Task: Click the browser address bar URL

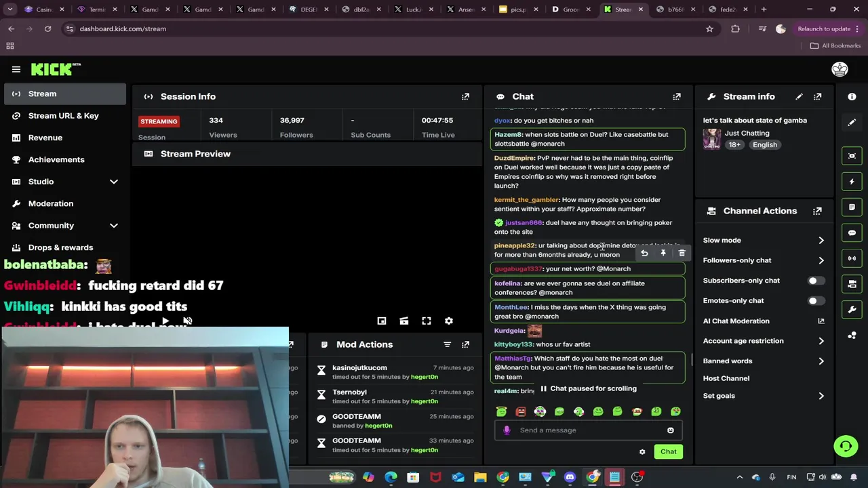Action: click(x=123, y=29)
